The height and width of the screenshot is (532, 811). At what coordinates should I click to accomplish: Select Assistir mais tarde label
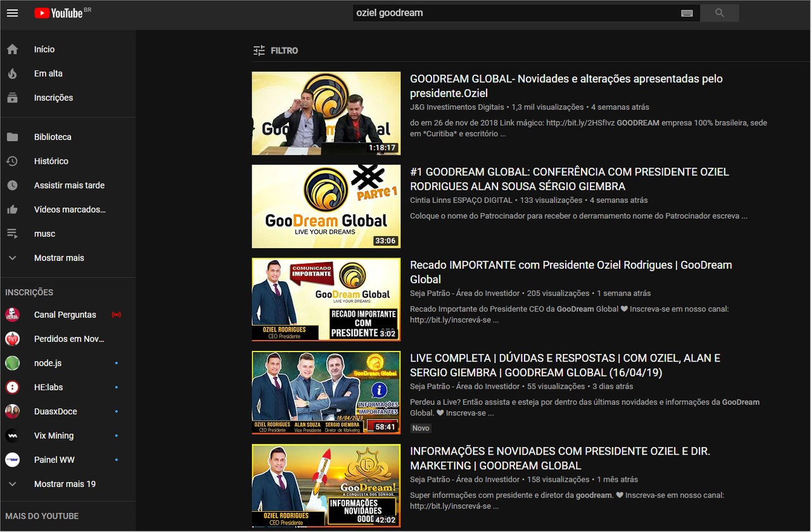pos(69,185)
